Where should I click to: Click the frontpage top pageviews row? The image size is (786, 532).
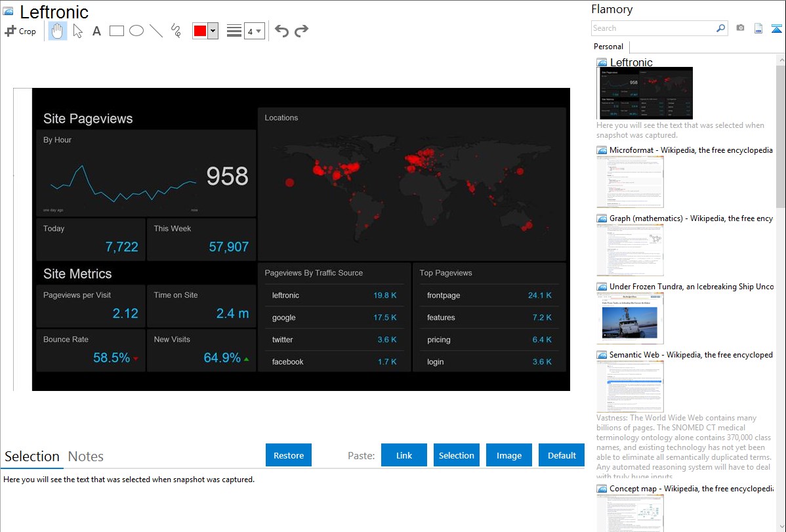pyautogui.click(x=489, y=295)
